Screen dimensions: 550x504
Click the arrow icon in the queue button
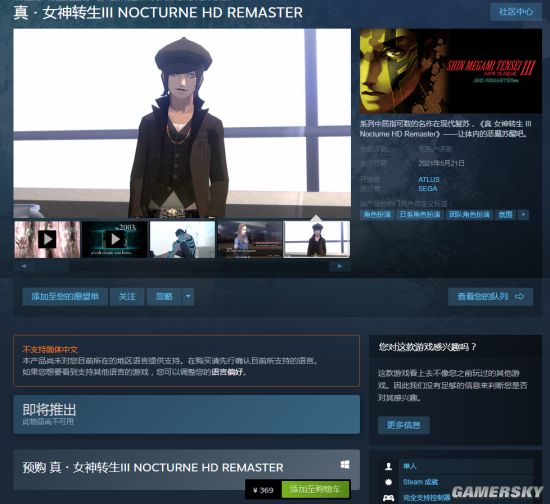(519, 297)
